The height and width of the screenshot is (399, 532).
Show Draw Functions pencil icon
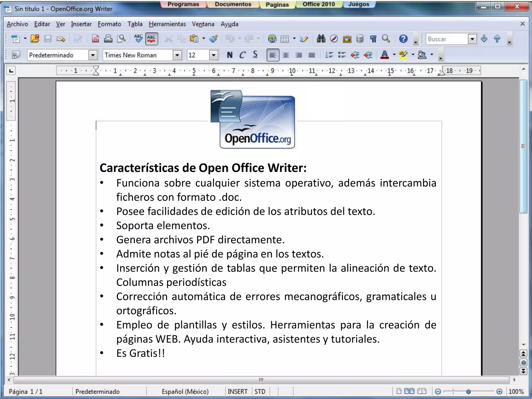tap(304, 39)
